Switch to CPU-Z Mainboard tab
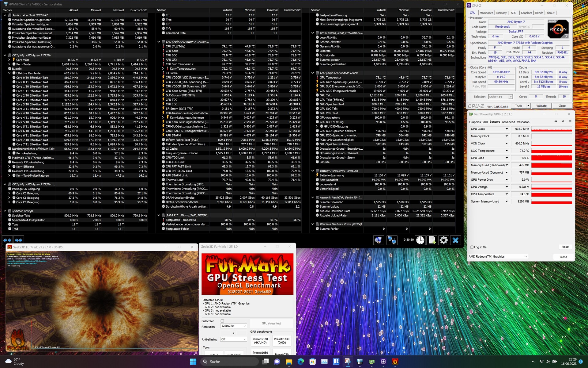Image resolution: width=588 pixels, height=368 pixels. [486, 13]
